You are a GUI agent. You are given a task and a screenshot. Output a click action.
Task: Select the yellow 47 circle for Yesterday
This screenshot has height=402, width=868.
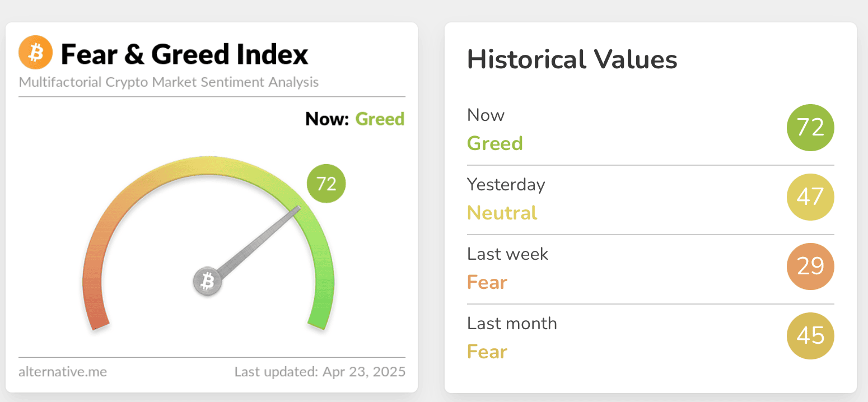coord(810,197)
